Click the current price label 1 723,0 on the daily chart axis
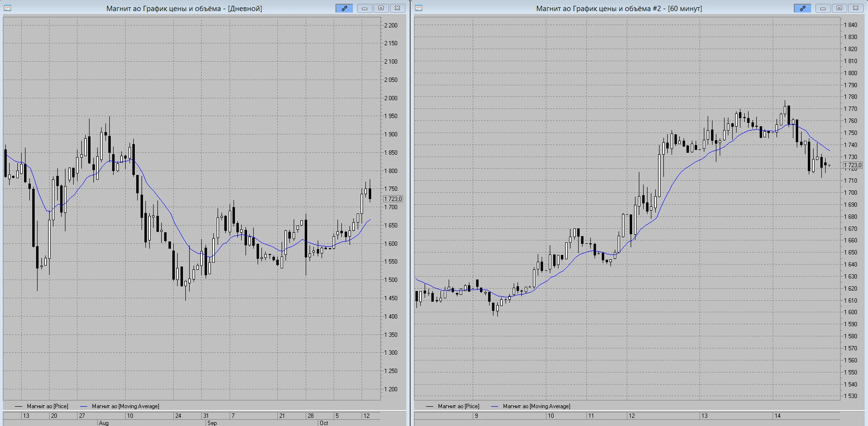The width and height of the screenshot is (868, 426). coord(393,199)
